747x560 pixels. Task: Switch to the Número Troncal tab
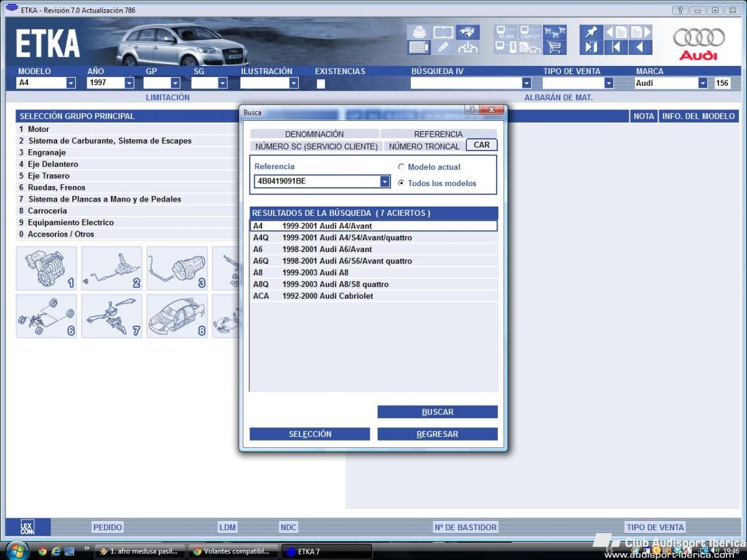pos(425,146)
